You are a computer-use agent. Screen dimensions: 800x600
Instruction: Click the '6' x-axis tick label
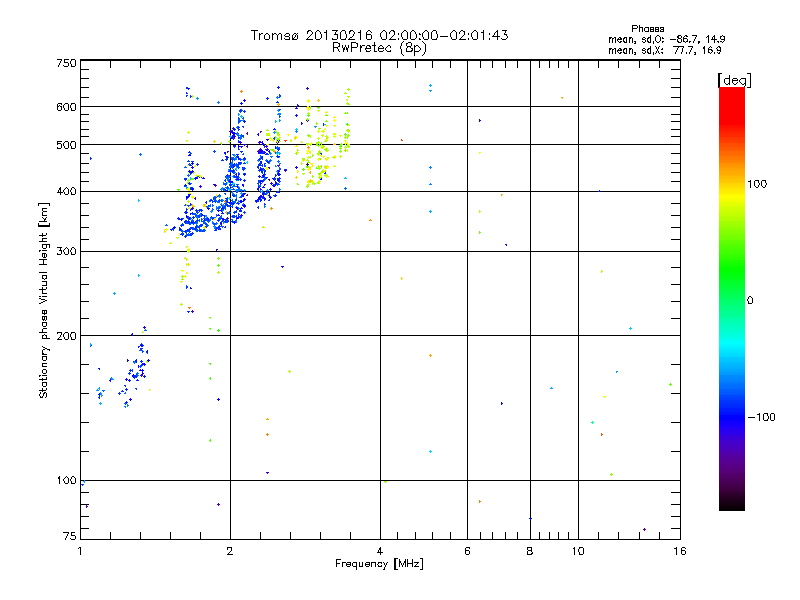click(467, 551)
